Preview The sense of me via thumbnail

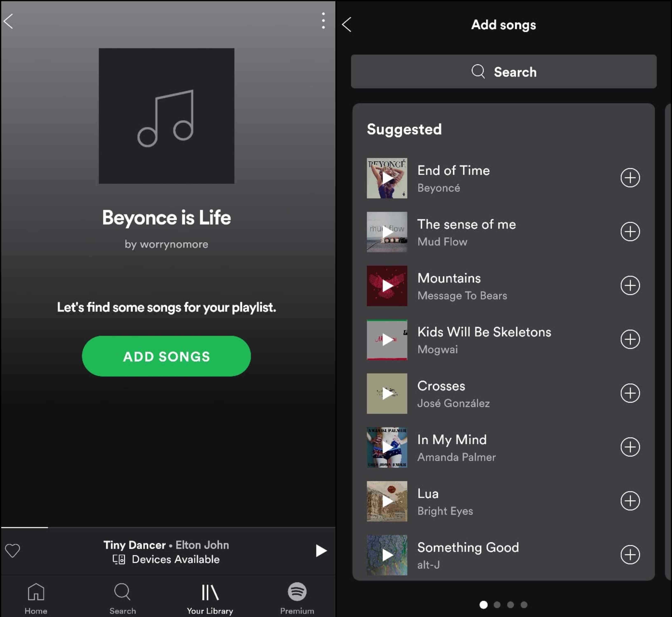point(387,232)
